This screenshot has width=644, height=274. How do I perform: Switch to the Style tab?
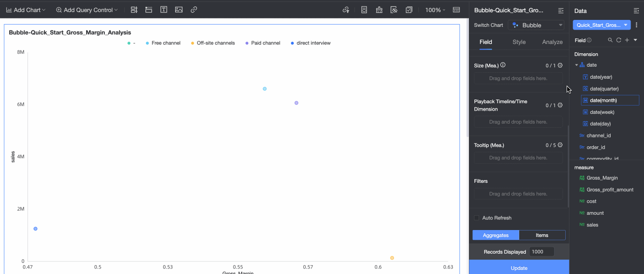[519, 42]
